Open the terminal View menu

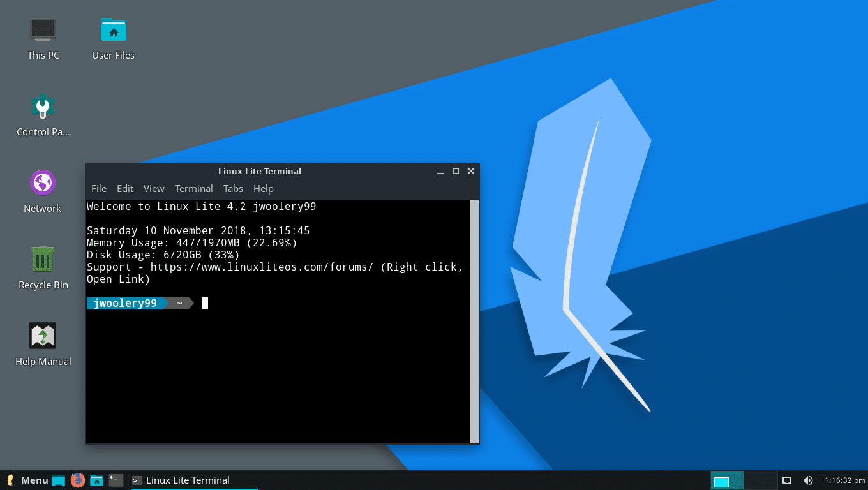154,189
